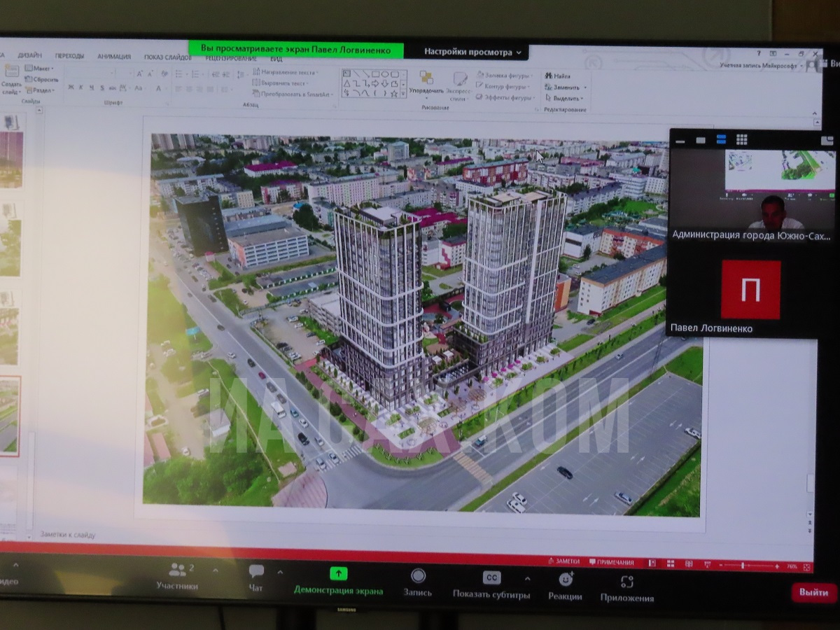This screenshot has height=630, width=840.
Task: Click Reset slide button
Action: (42, 79)
